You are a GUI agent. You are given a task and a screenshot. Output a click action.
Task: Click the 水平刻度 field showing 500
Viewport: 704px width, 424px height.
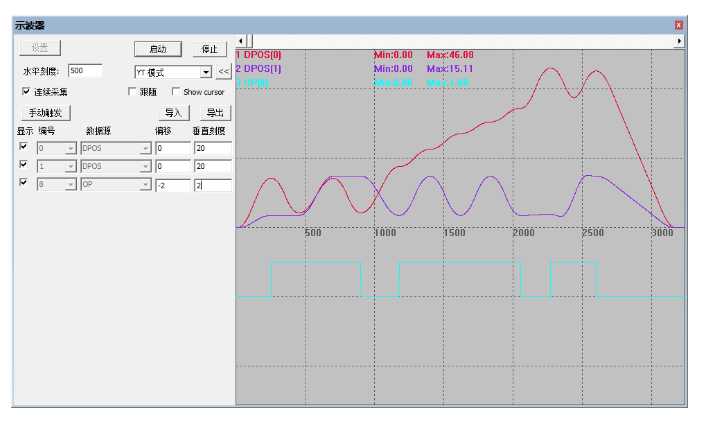point(85,71)
